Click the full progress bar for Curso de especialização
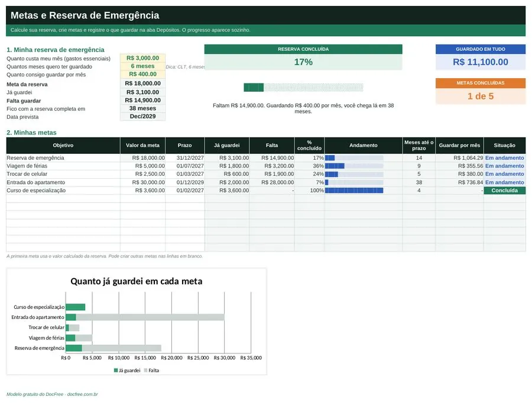 (354, 191)
